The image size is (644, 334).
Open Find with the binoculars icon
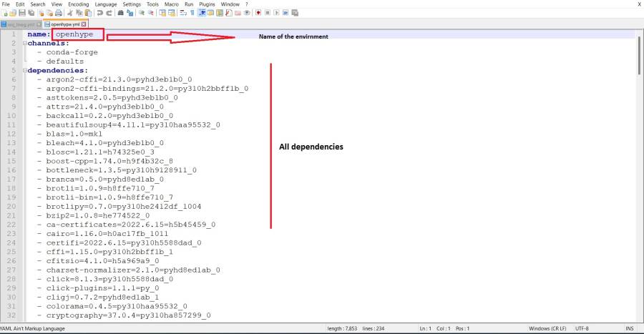(122, 13)
